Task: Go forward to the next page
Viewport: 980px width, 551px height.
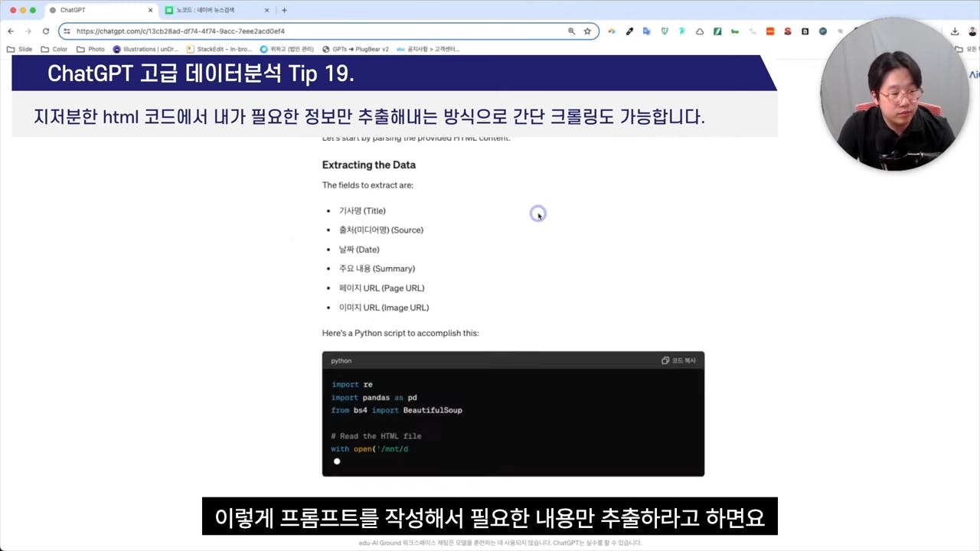Action: [28, 31]
